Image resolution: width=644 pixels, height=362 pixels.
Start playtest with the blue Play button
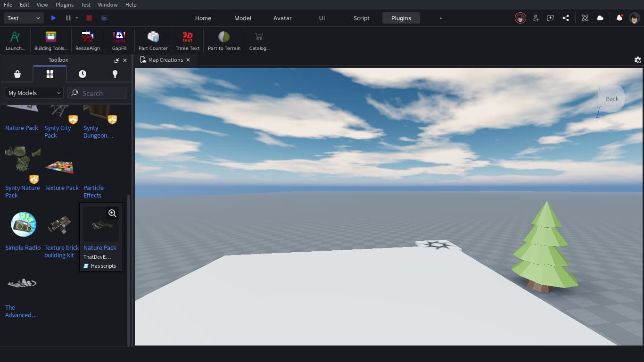(x=54, y=18)
